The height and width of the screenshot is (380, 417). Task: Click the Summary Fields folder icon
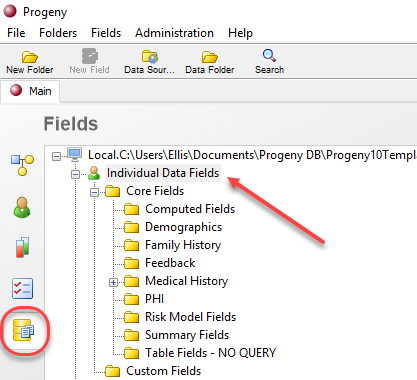(x=131, y=335)
